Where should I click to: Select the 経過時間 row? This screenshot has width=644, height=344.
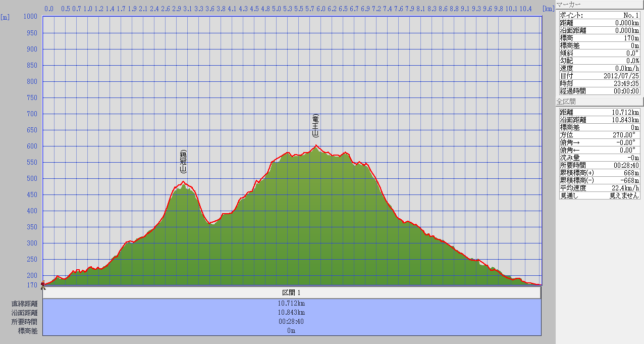coord(599,91)
